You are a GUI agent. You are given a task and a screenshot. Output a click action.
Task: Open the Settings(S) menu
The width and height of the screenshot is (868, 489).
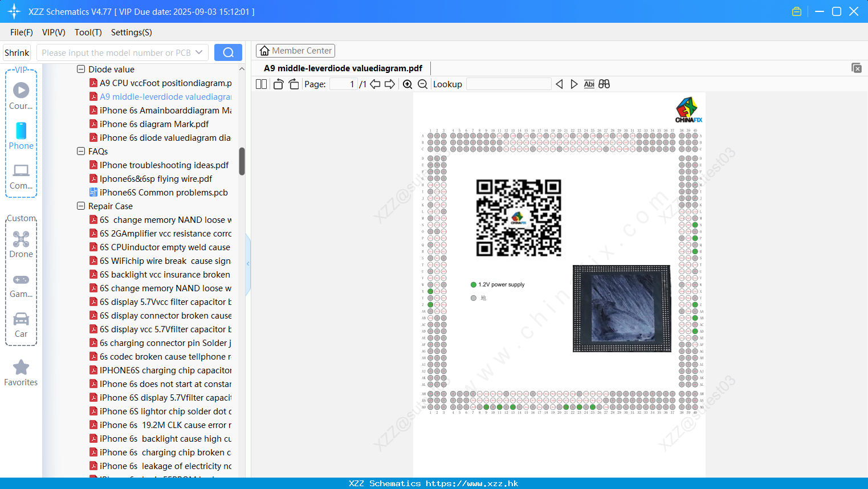pyautogui.click(x=132, y=32)
